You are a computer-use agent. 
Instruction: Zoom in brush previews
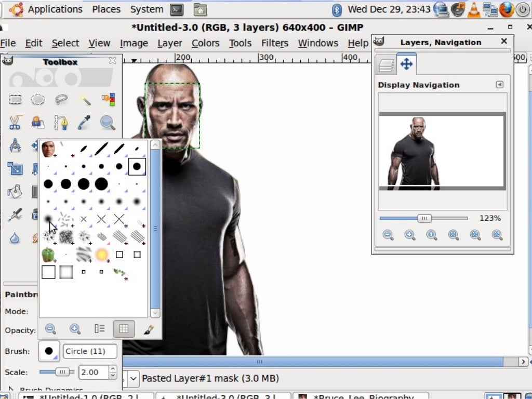[x=75, y=329]
